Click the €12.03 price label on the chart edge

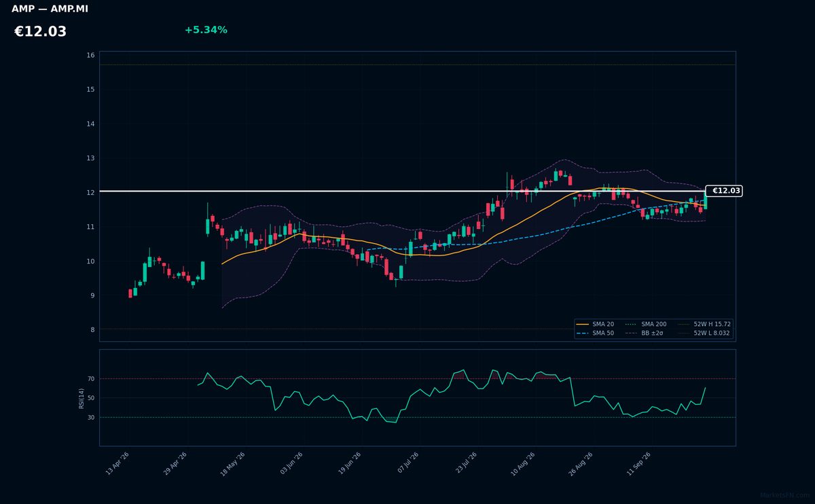(725, 191)
